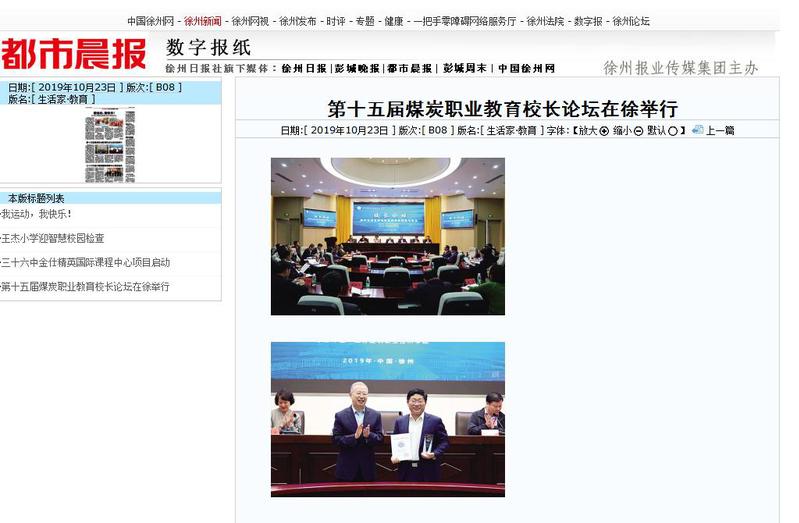799x523 pixels.
Task: Open 中国徐州网 in top navigation
Action: (x=151, y=21)
